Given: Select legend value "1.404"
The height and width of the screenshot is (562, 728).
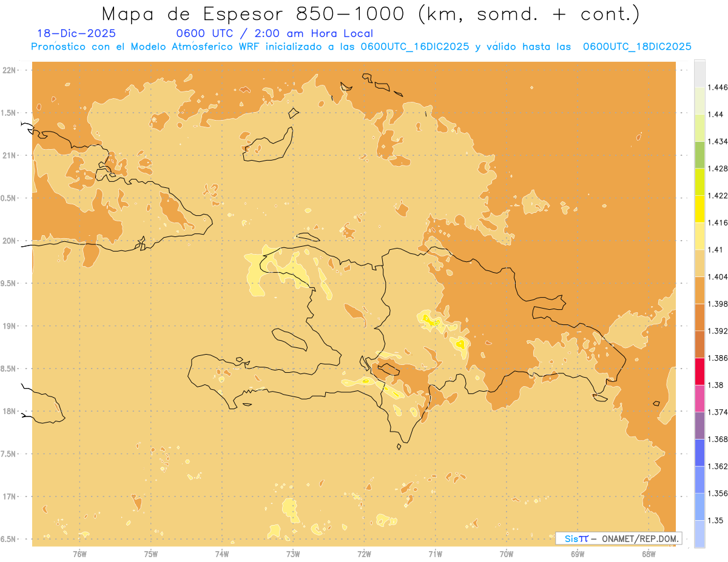Looking at the screenshot, I should 717,276.
